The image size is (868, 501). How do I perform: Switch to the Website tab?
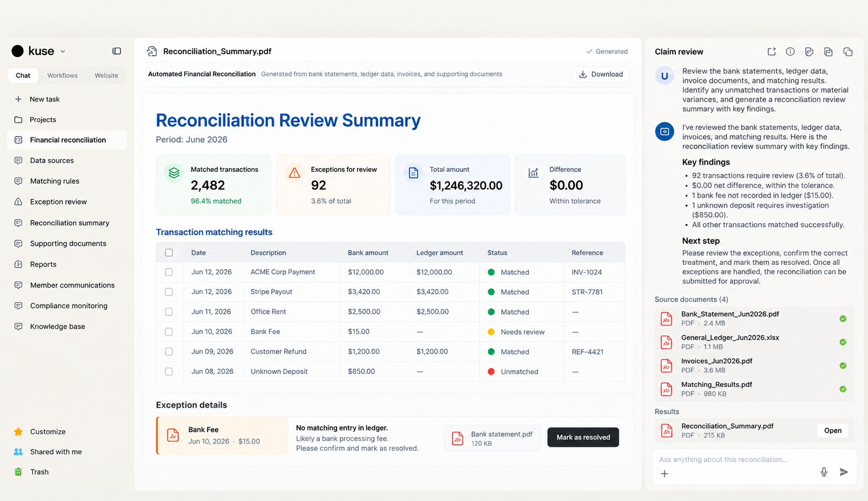[106, 75]
